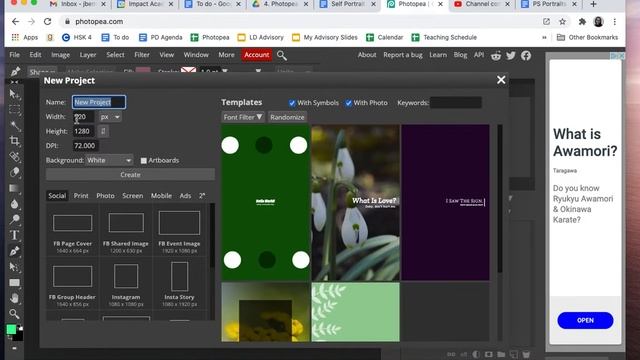Viewport: 640px width, 360px height.
Task: Open the Reddit icon link
Action: pos(496,55)
